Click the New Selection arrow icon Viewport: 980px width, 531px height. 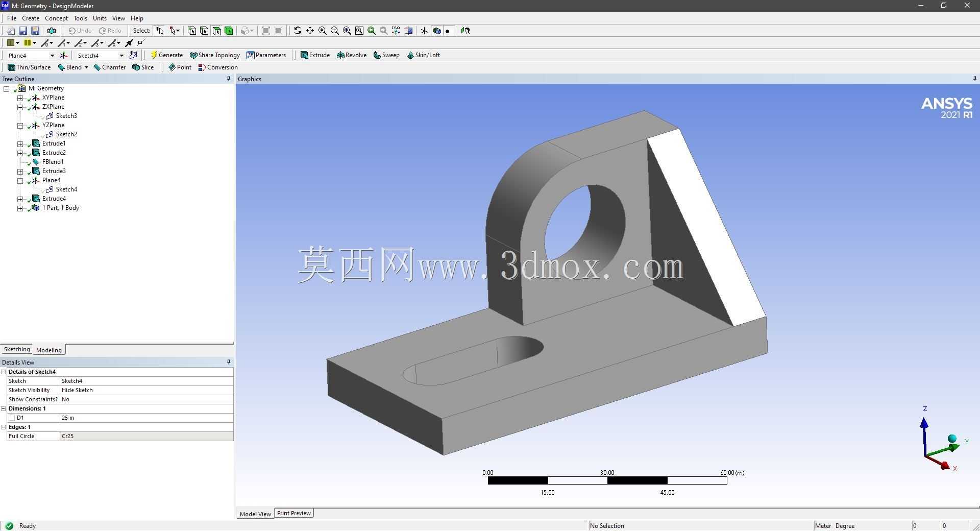point(160,31)
